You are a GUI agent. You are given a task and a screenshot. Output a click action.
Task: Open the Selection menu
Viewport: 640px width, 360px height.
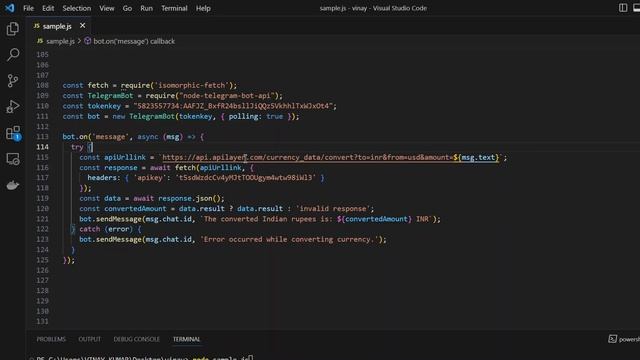click(76, 8)
